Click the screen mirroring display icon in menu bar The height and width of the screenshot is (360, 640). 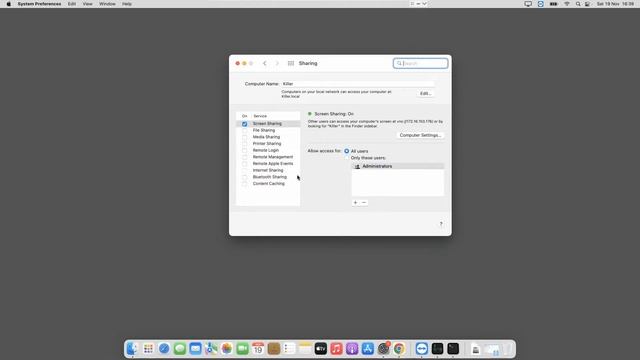[x=528, y=4]
